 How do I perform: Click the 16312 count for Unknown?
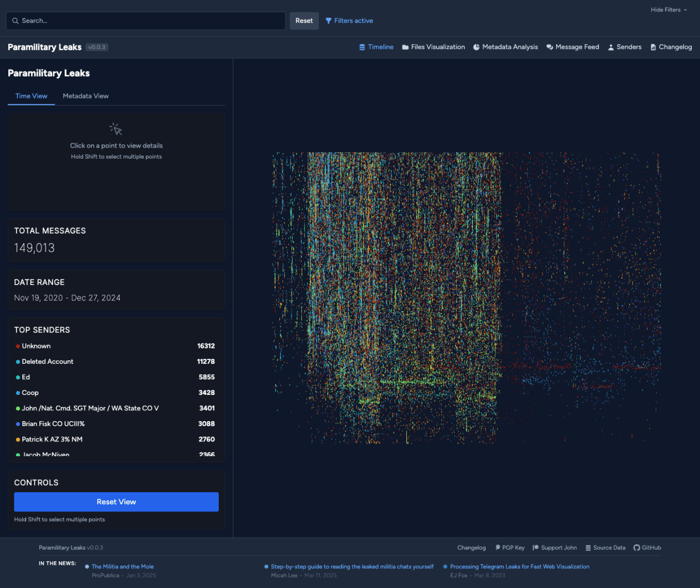206,346
